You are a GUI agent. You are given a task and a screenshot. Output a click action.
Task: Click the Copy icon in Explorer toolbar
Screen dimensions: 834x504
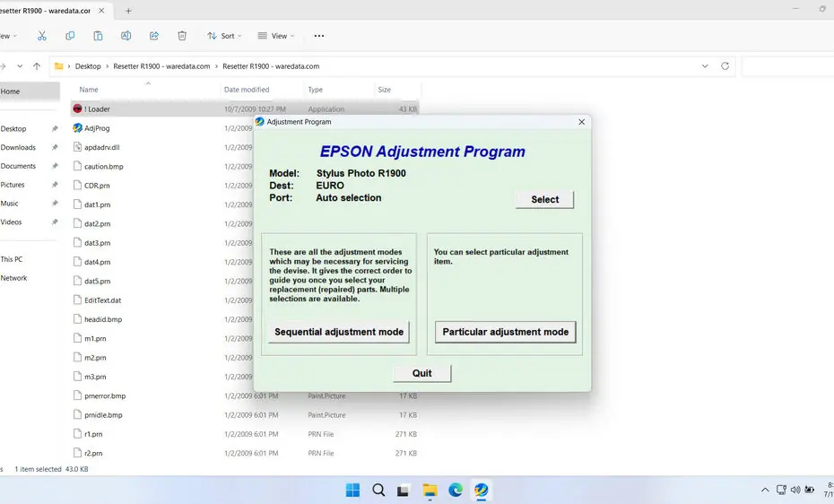pos(70,36)
